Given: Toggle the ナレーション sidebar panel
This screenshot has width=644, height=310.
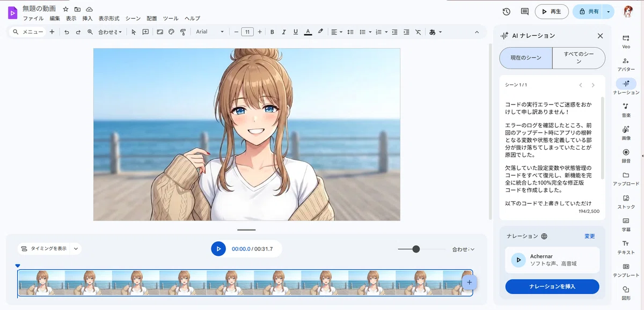Looking at the screenshot, I should [x=626, y=87].
